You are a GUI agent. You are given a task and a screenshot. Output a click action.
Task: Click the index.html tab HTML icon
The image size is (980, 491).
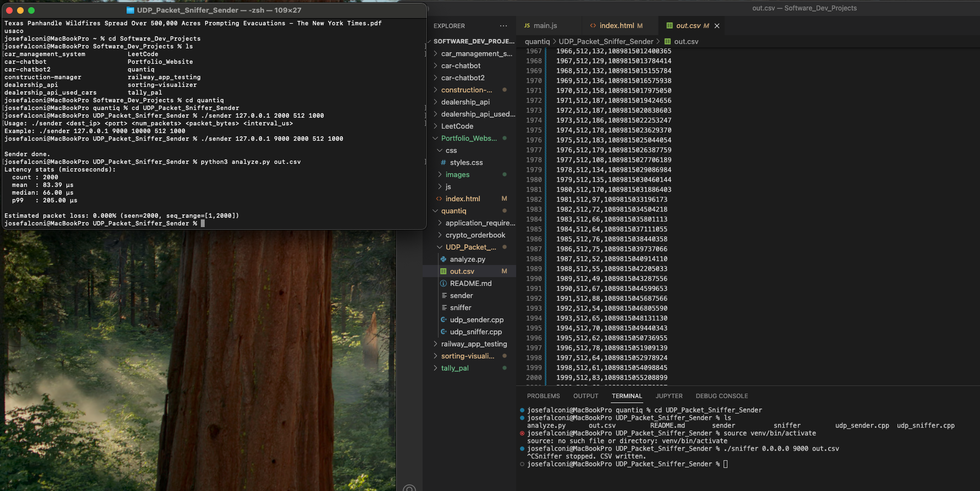(x=593, y=26)
